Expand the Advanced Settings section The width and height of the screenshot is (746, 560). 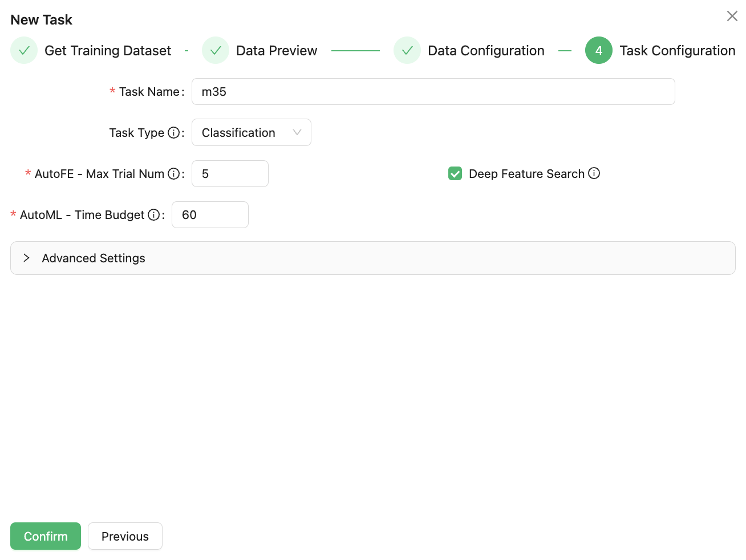pos(94,258)
